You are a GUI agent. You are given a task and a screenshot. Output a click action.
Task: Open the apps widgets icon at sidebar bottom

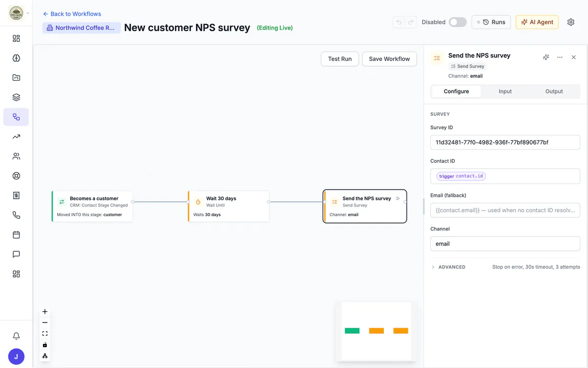(x=16, y=274)
